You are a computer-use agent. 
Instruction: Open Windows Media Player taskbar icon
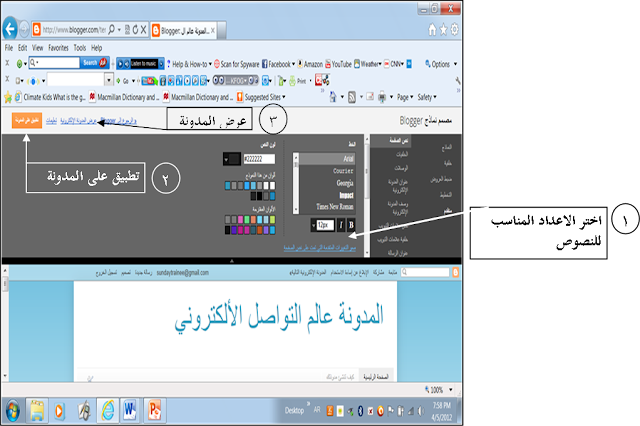pyautogui.click(x=59, y=410)
